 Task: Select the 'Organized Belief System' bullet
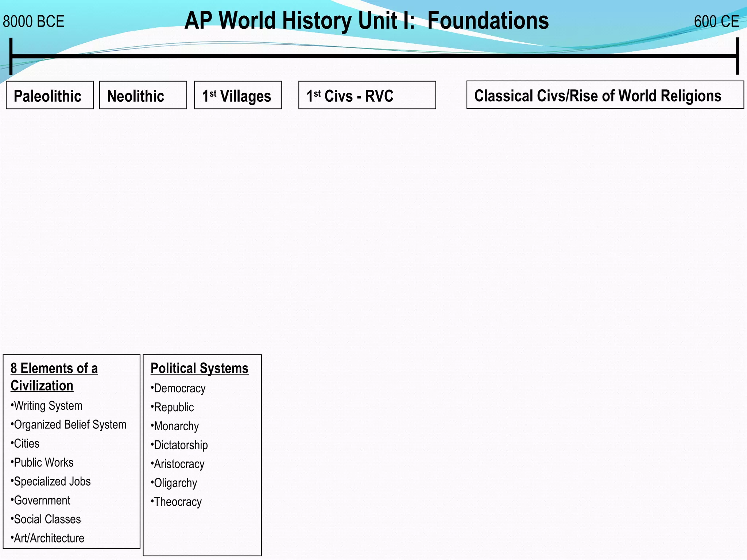pyautogui.click(x=68, y=425)
